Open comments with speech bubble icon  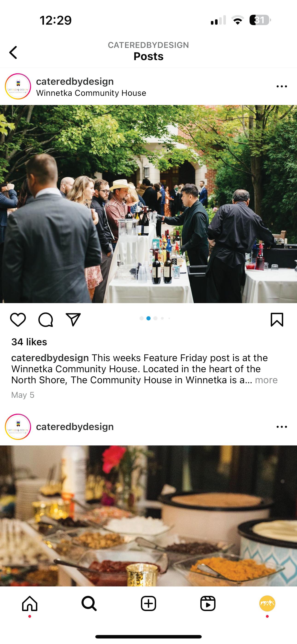tap(46, 319)
